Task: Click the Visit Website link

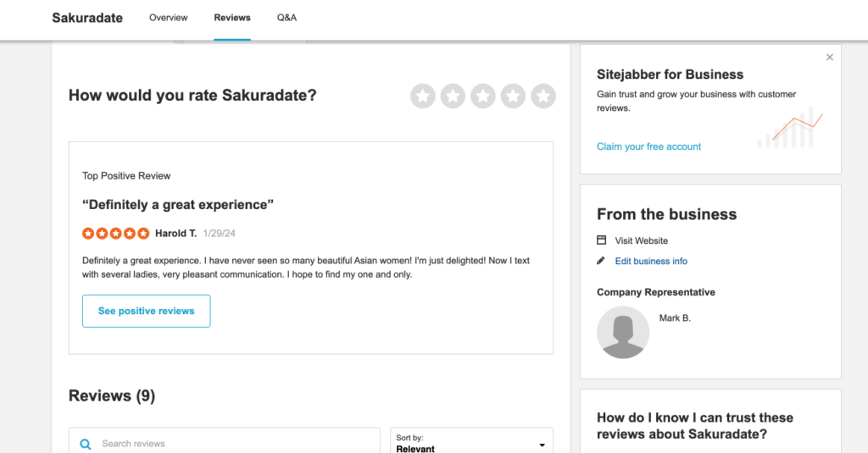Action: click(642, 240)
